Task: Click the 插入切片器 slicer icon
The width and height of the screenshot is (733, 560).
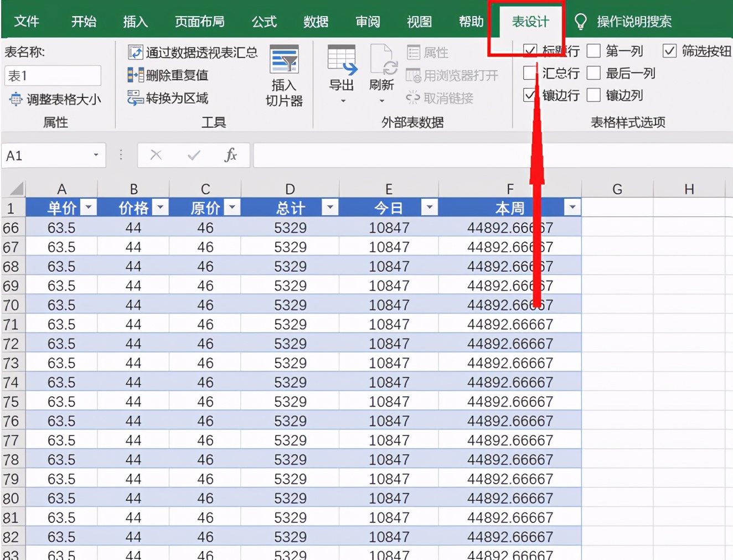Action: tap(284, 60)
